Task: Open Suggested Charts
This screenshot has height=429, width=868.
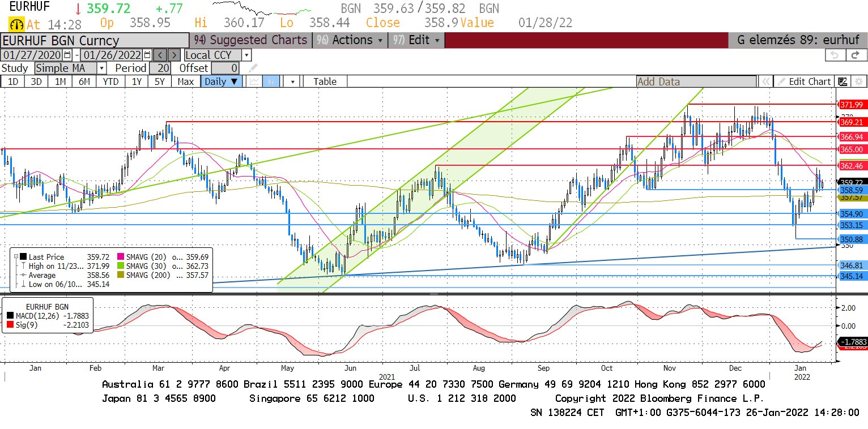Action: [250, 40]
